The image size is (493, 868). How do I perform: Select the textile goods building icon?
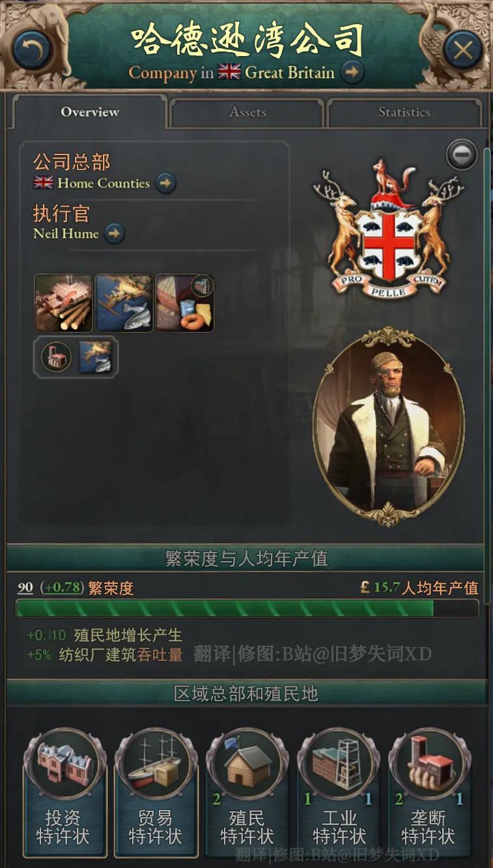(185, 303)
